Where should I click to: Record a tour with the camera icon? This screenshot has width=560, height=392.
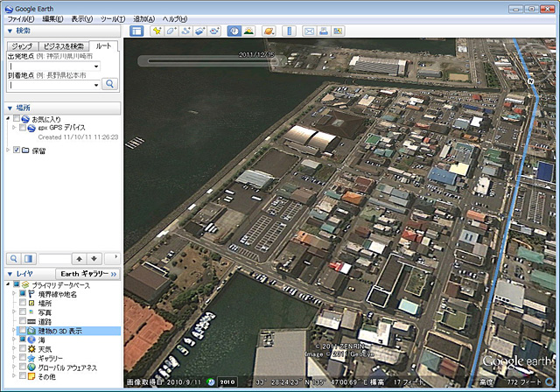[214, 31]
